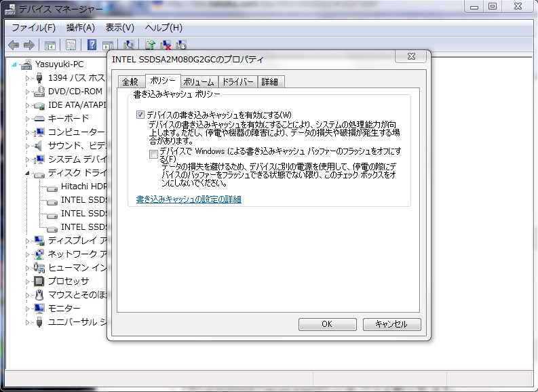This screenshot has height=392, width=538.
Task: Toggle デバイスの書き込みキャッシュを有効にする checkbox
Action: (140, 115)
